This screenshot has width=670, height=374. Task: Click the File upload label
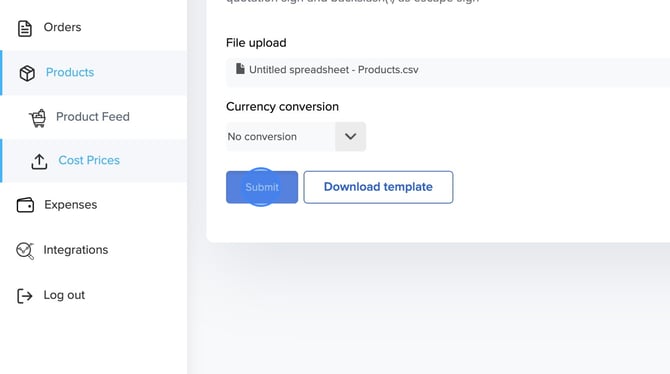pos(256,43)
